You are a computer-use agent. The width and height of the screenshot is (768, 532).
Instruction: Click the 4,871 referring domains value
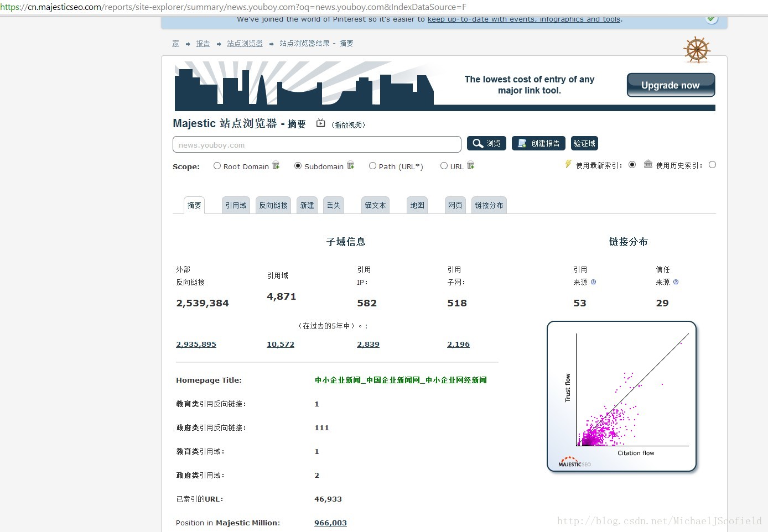click(282, 296)
